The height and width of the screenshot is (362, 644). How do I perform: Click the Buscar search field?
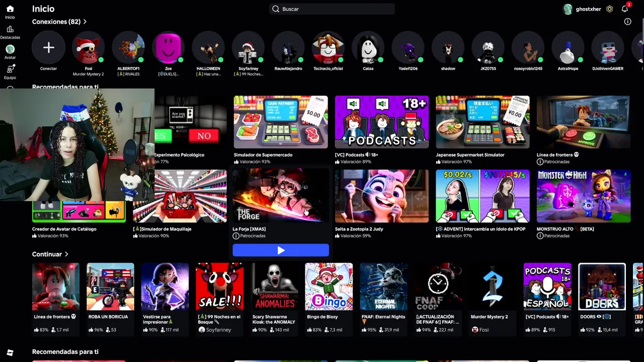[332, 9]
